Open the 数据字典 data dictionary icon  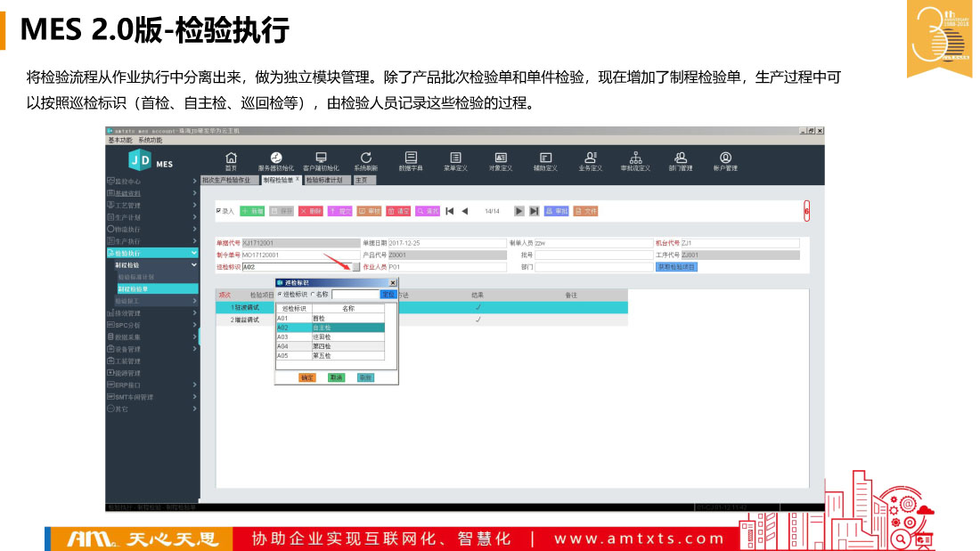click(x=411, y=159)
